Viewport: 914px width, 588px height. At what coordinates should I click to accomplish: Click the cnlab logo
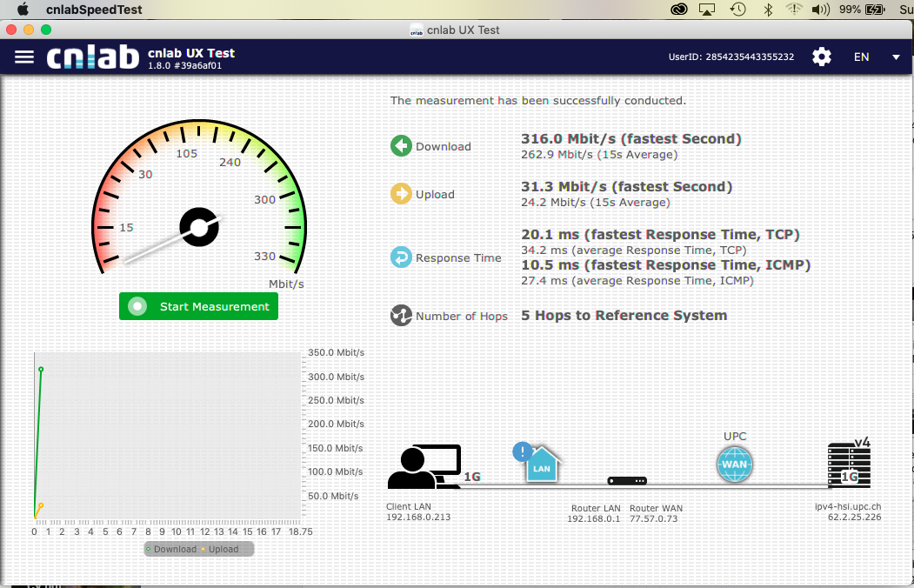[x=92, y=57]
